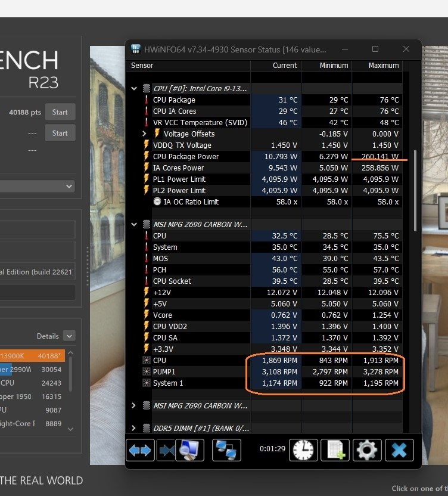Open the remote monitor with magnifier icon

pyautogui.click(x=189, y=450)
